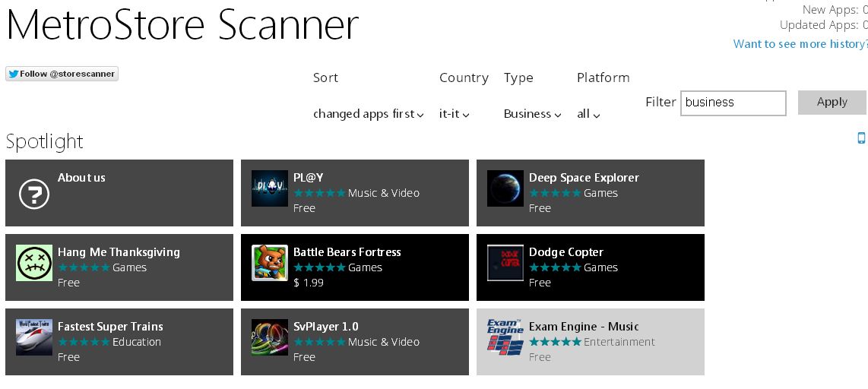This screenshot has height=389, width=868.
Task: Click the Apply button
Action: (832, 103)
